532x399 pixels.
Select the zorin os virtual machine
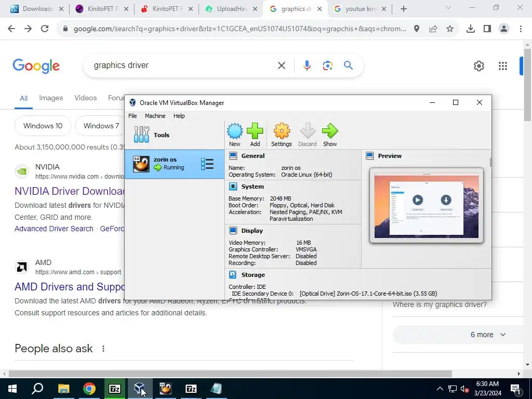coord(175,164)
